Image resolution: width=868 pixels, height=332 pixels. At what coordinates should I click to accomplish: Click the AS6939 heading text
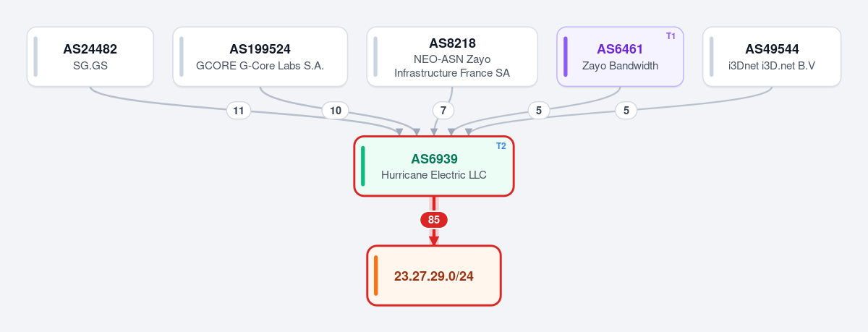point(434,158)
